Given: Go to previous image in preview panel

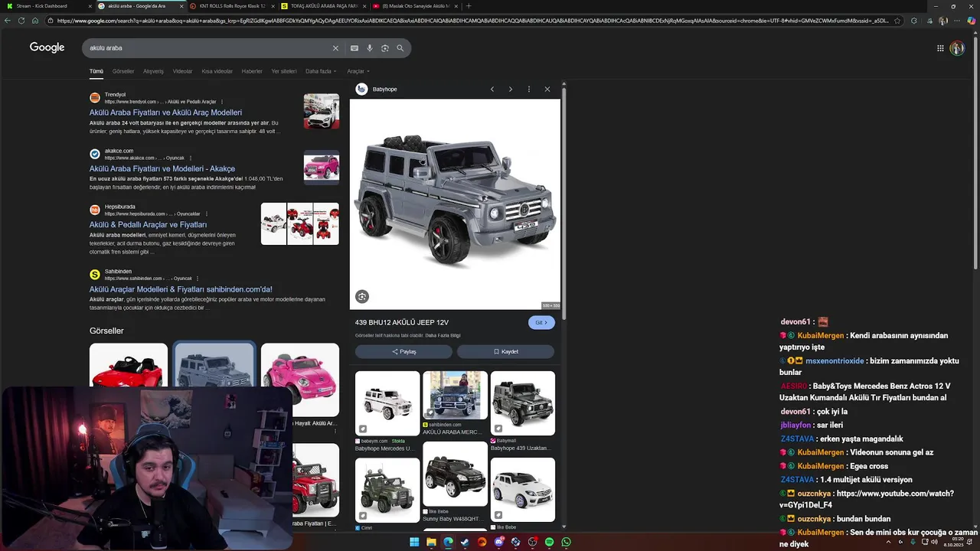Looking at the screenshot, I should (492, 90).
